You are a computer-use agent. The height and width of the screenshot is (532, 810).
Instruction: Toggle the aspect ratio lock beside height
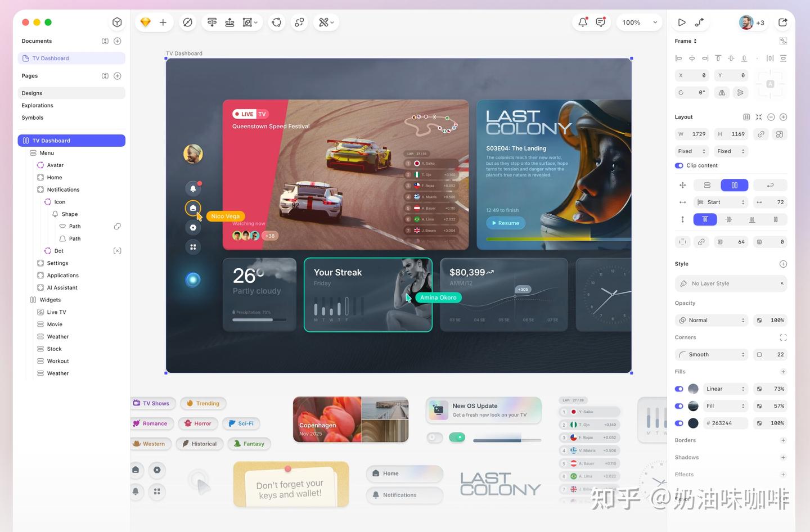point(760,134)
